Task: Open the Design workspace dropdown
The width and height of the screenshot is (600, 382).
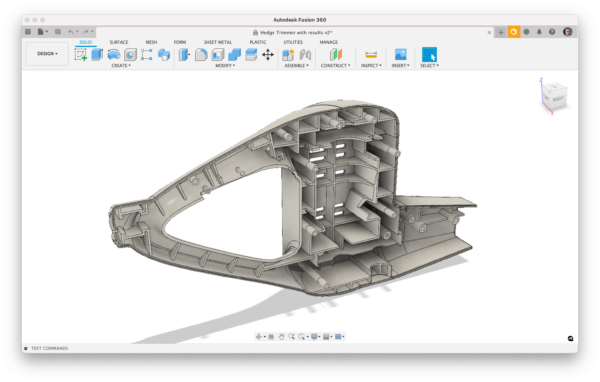Action: pos(47,54)
